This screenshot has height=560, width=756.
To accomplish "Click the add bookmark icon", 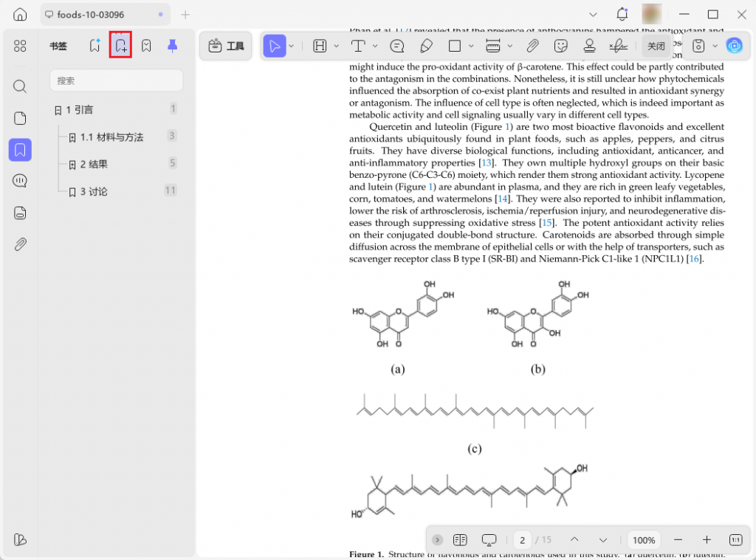I will click(120, 46).
